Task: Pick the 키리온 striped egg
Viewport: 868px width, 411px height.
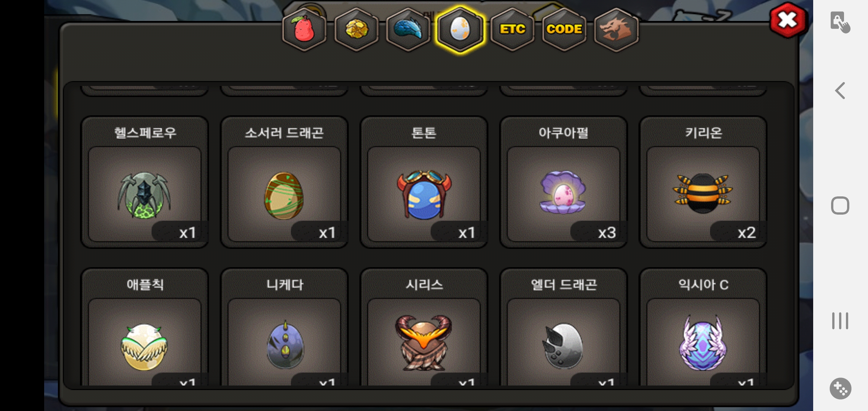Action: tap(703, 182)
